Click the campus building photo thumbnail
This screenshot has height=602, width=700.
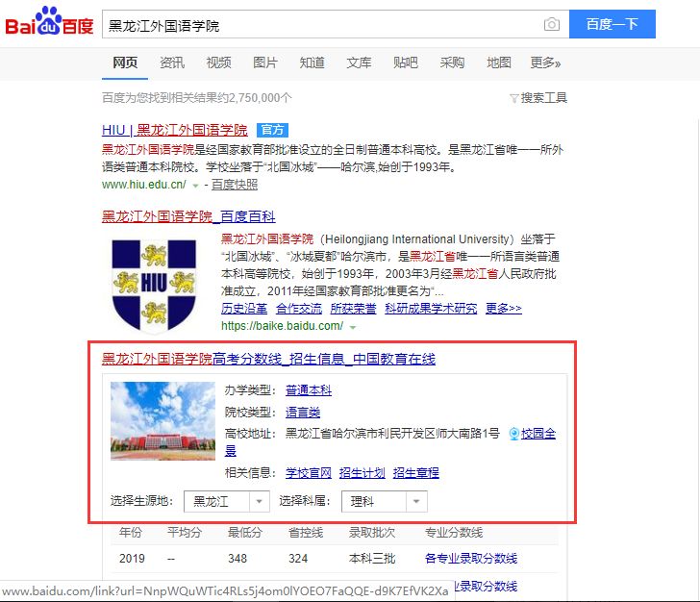pos(162,420)
